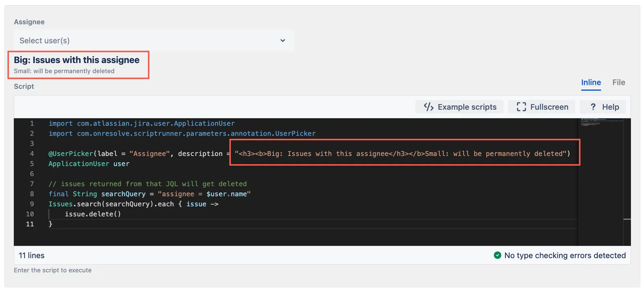Click line number 8 in the gutter

pos(32,194)
